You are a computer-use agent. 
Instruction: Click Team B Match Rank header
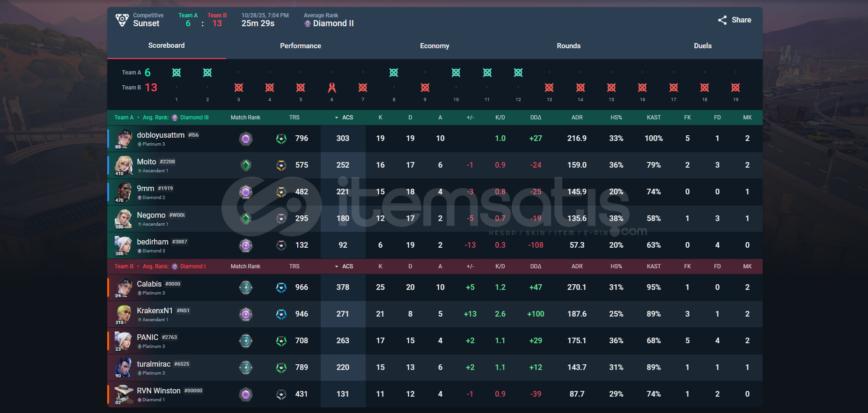pos(245,266)
